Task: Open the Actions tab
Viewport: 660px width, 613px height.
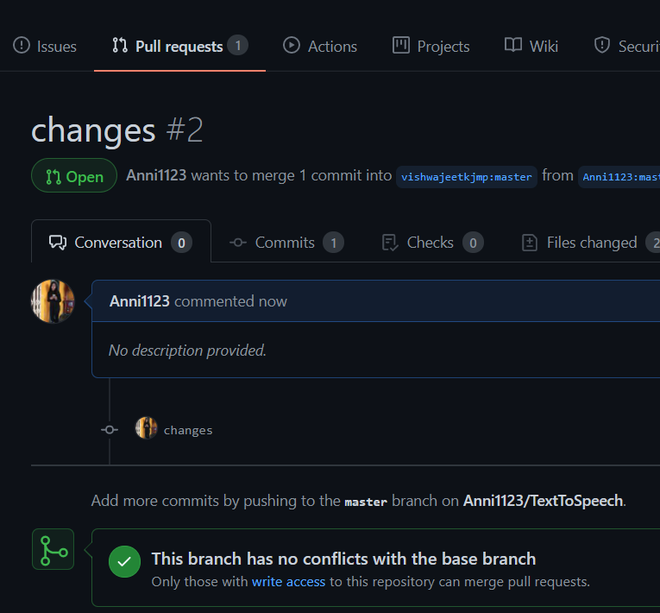Action: click(x=320, y=46)
